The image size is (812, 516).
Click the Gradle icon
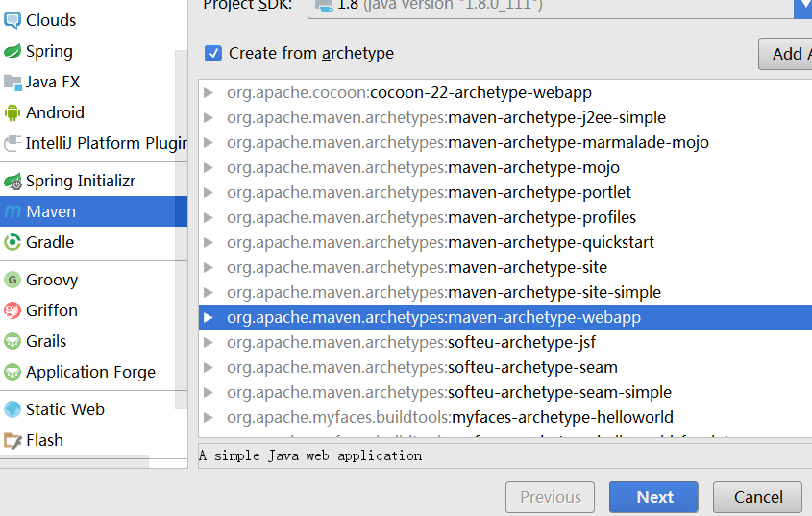(12, 242)
